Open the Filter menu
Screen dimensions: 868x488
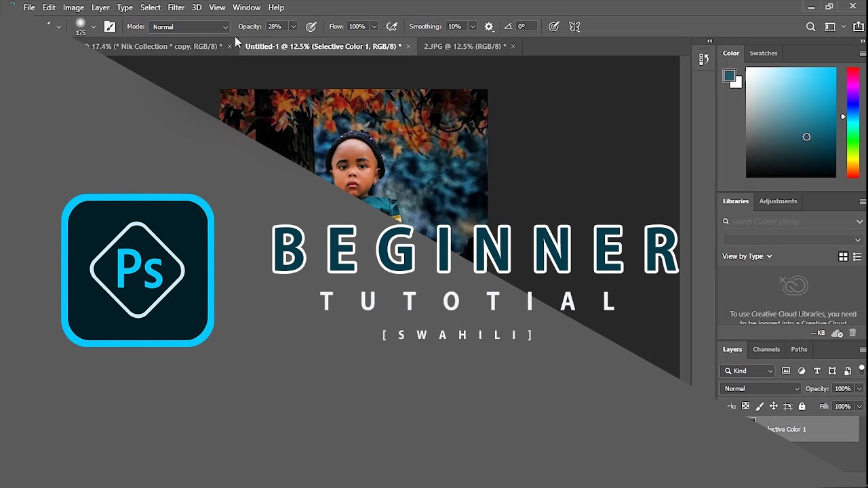tap(176, 7)
